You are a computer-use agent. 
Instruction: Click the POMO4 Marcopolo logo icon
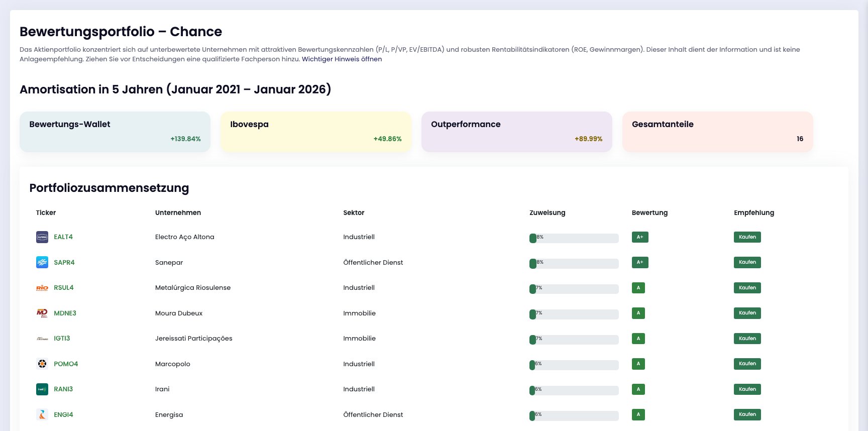[42, 364]
